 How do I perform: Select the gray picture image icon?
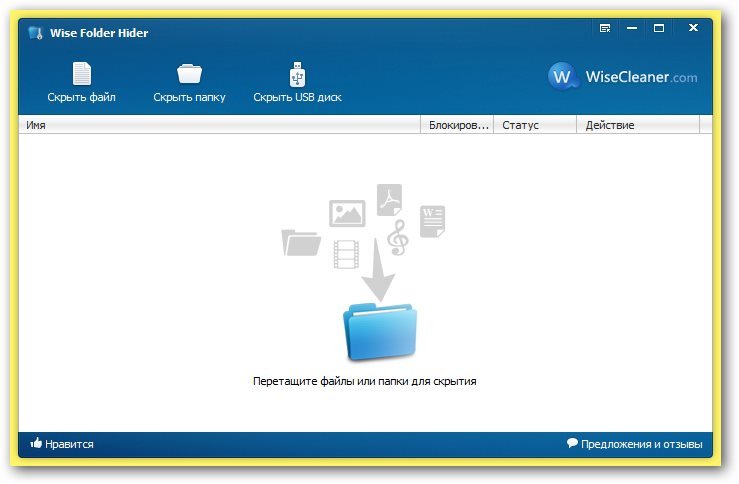click(347, 213)
